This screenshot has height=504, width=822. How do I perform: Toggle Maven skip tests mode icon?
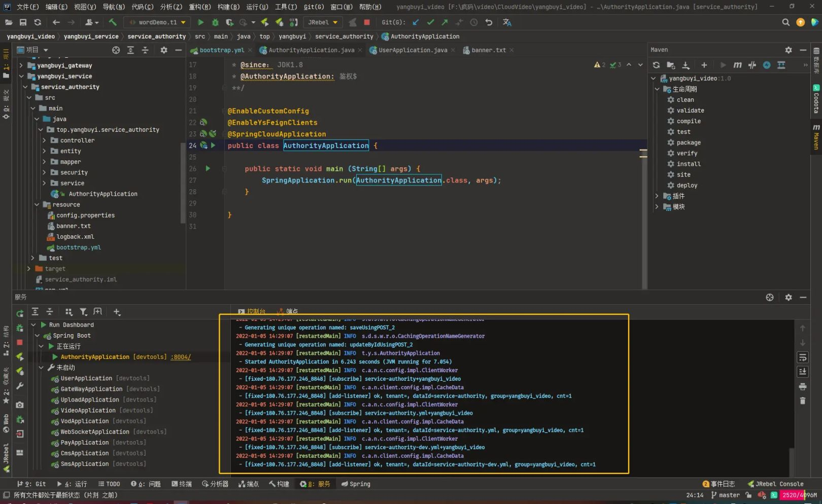pos(767,65)
